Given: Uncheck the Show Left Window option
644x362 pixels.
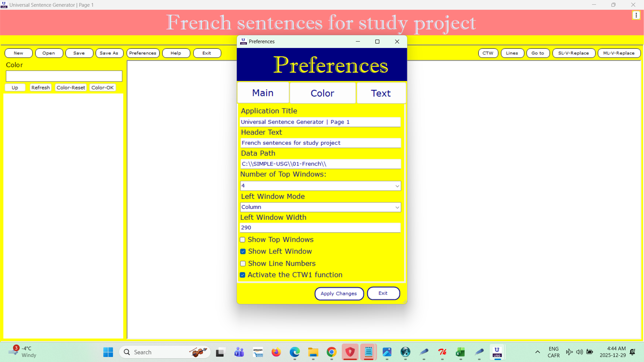Looking at the screenshot, I should pyautogui.click(x=243, y=251).
